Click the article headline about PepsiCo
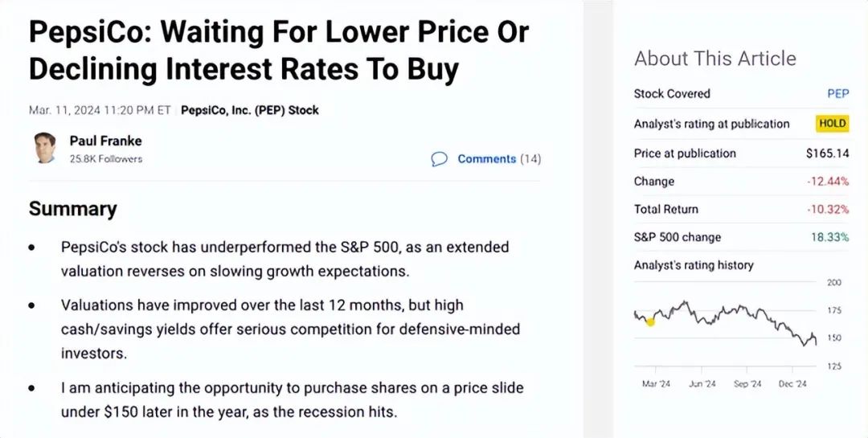The width and height of the screenshot is (868, 438). 279,51
